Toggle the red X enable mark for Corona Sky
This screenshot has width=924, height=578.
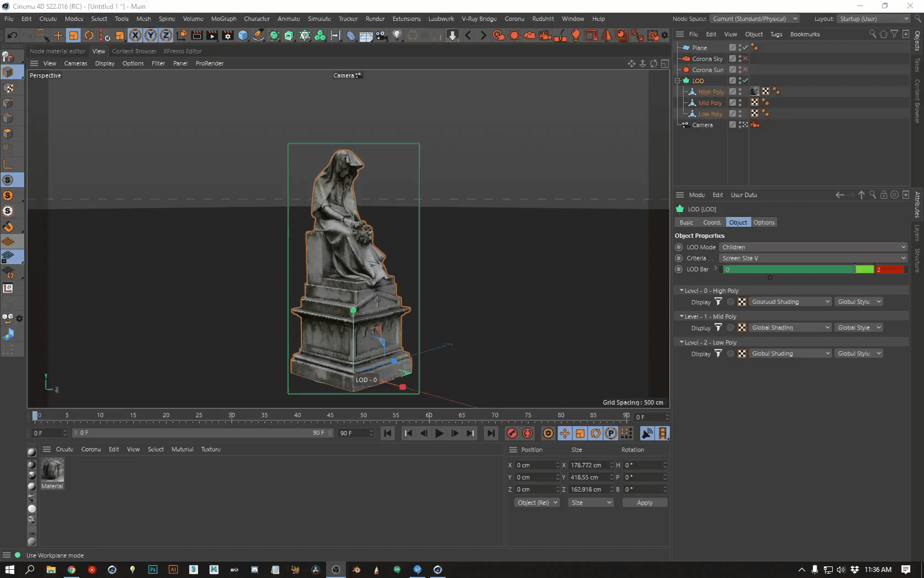(x=745, y=58)
